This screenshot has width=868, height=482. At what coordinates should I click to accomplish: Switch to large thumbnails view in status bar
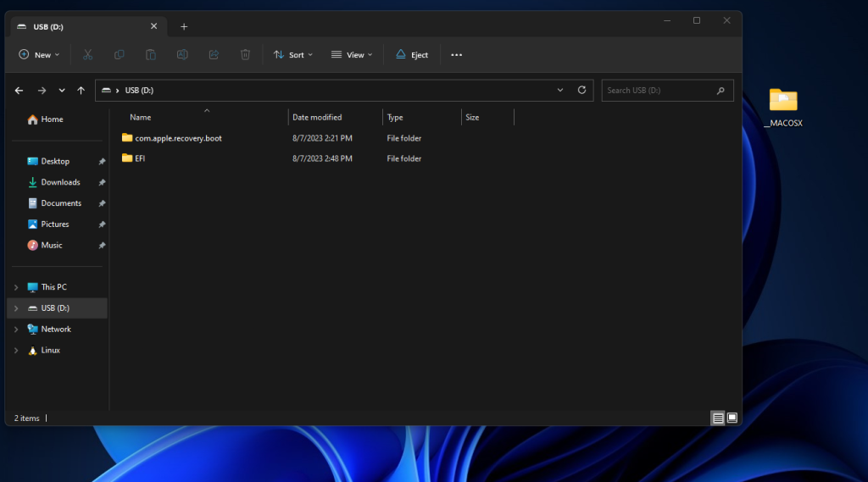tap(732, 418)
